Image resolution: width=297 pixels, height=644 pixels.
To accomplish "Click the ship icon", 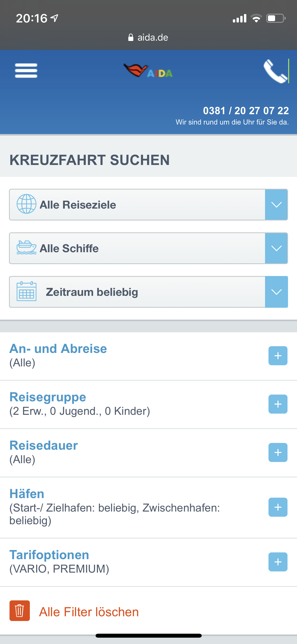I will 26,248.
